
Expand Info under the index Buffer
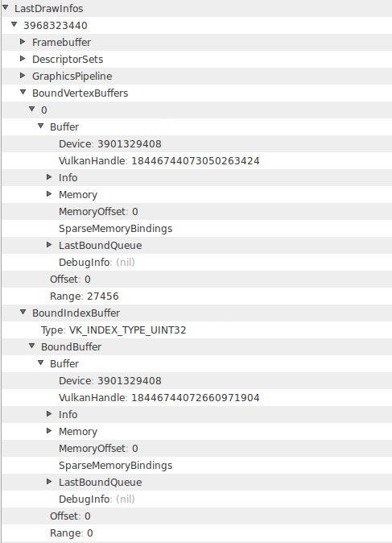click(49, 414)
